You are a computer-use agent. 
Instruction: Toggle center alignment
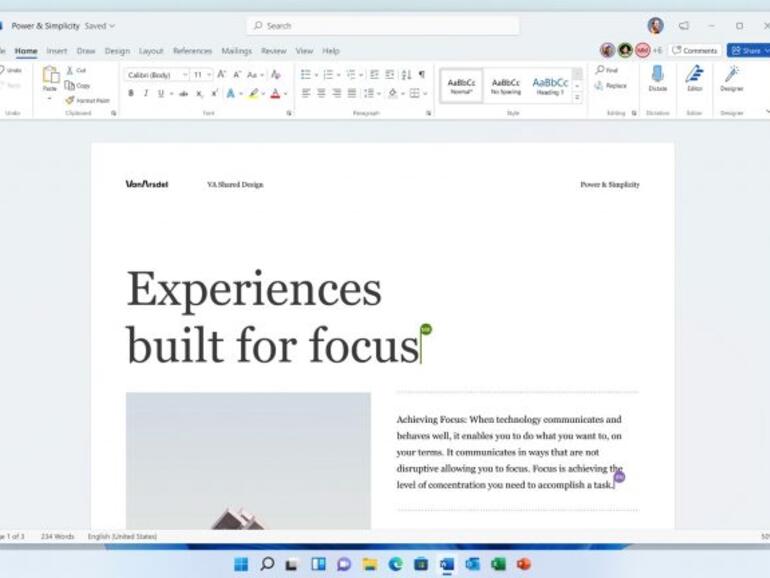coord(321,93)
